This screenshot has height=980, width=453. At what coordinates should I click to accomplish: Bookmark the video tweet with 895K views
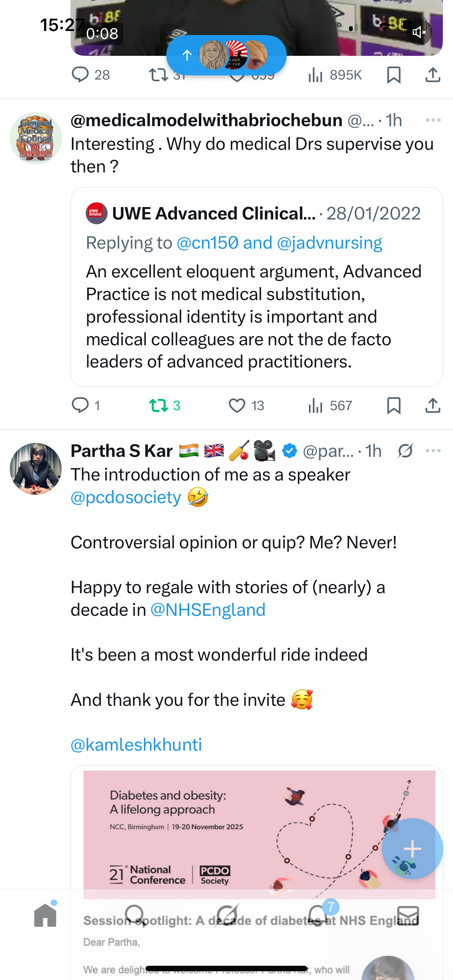tap(394, 75)
